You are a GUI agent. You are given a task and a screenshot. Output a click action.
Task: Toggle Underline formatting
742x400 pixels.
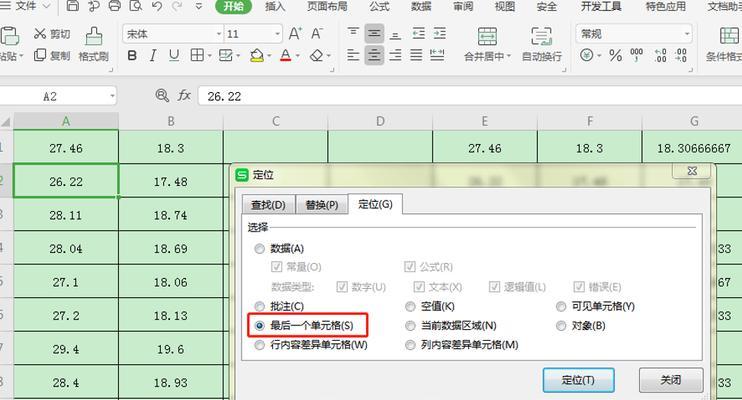(x=174, y=56)
